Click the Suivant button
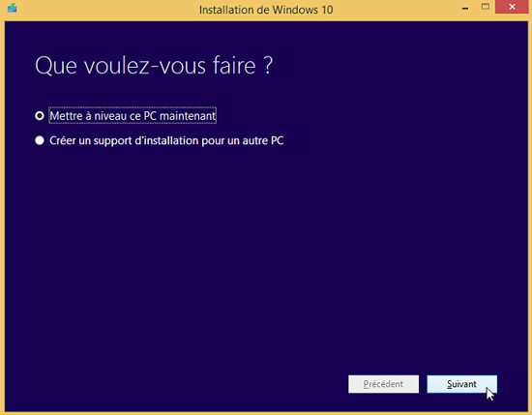532x415 pixels. coord(461,384)
